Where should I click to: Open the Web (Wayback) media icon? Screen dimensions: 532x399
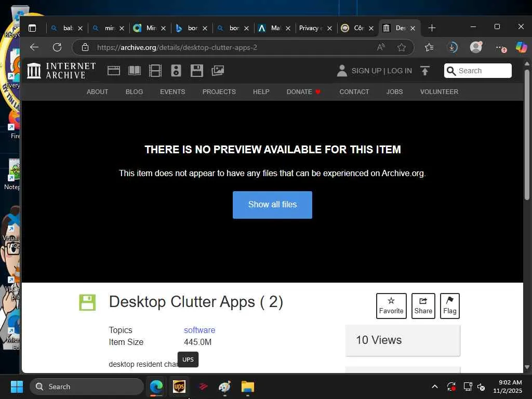pos(114,71)
